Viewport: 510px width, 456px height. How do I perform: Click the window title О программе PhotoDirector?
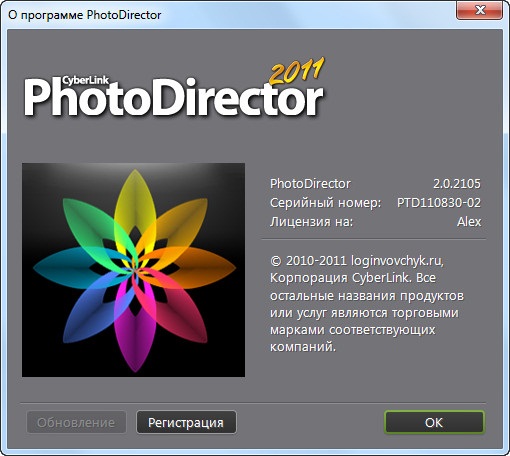pyautogui.click(x=85, y=15)
